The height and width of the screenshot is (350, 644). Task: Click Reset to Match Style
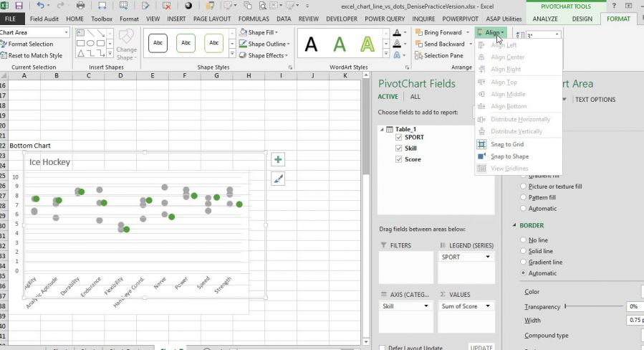point(32,55)
